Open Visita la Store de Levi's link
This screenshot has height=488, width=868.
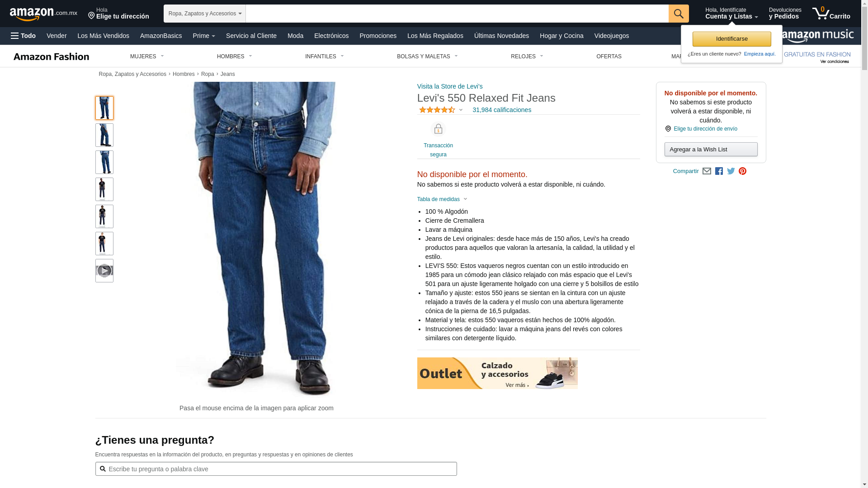450,86
